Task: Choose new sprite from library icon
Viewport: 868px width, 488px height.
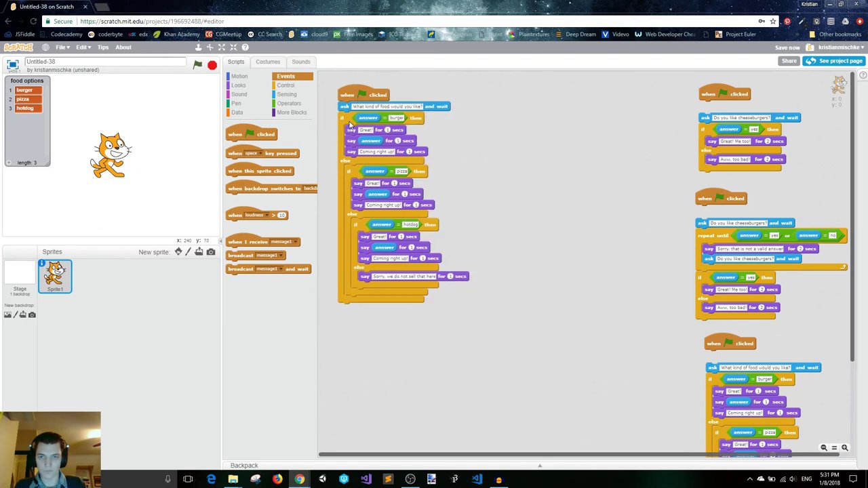Action: click(178, 252)
